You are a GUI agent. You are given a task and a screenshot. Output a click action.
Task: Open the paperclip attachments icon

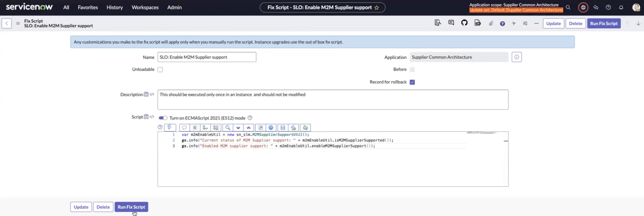point(491,23)
